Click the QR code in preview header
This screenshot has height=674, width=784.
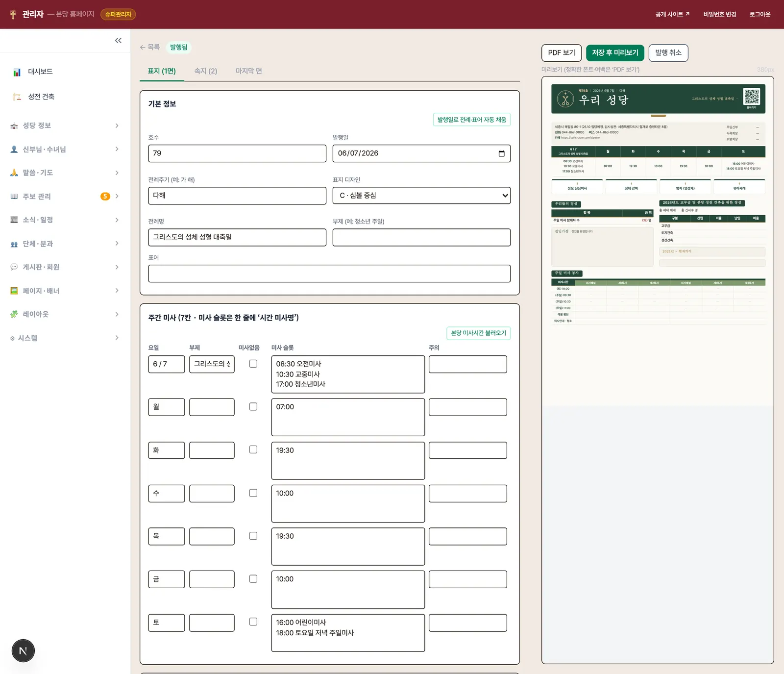point(751,97)
